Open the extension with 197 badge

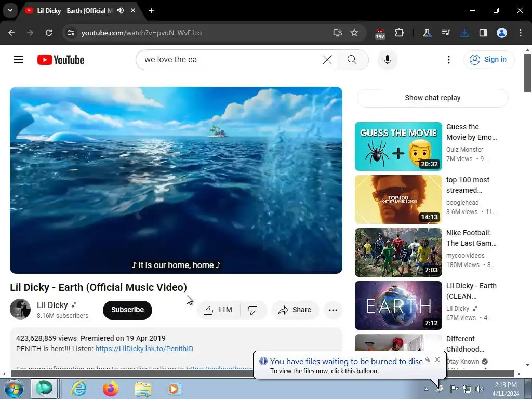380,33
